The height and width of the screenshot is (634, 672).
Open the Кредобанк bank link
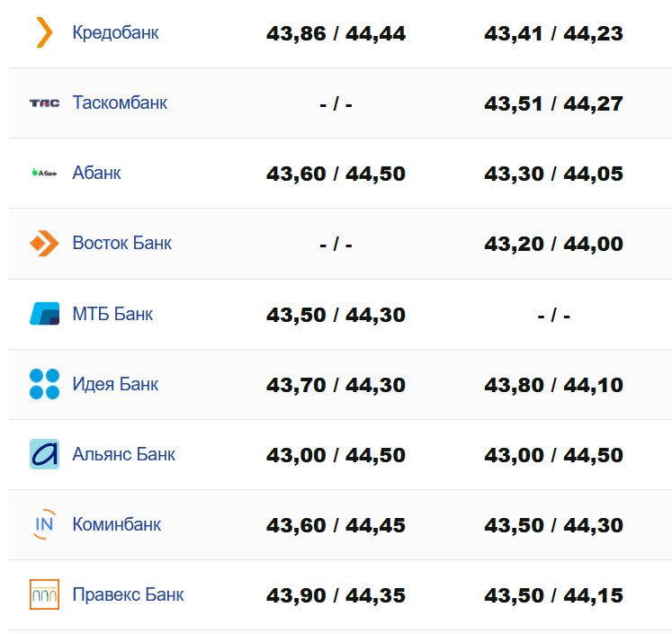[x=115, y=32]
